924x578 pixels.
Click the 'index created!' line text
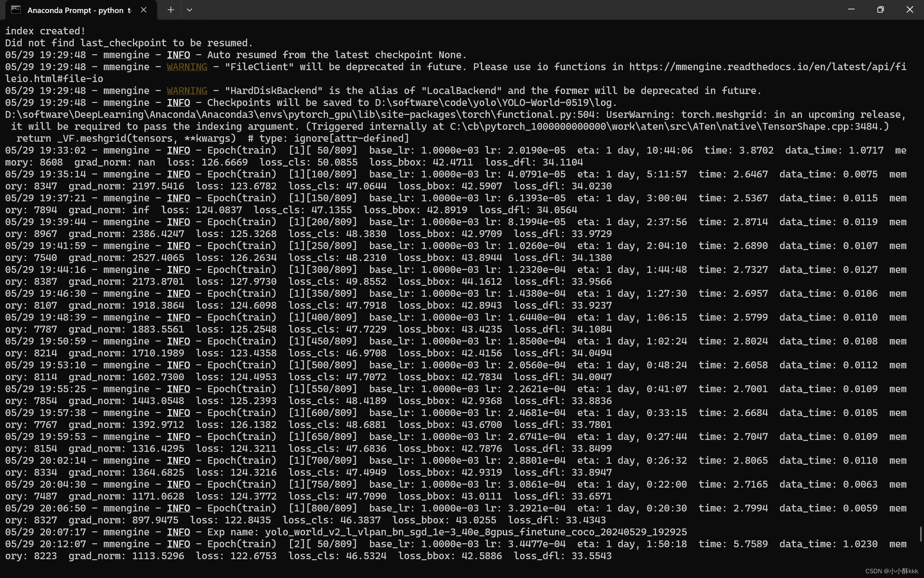45,31
